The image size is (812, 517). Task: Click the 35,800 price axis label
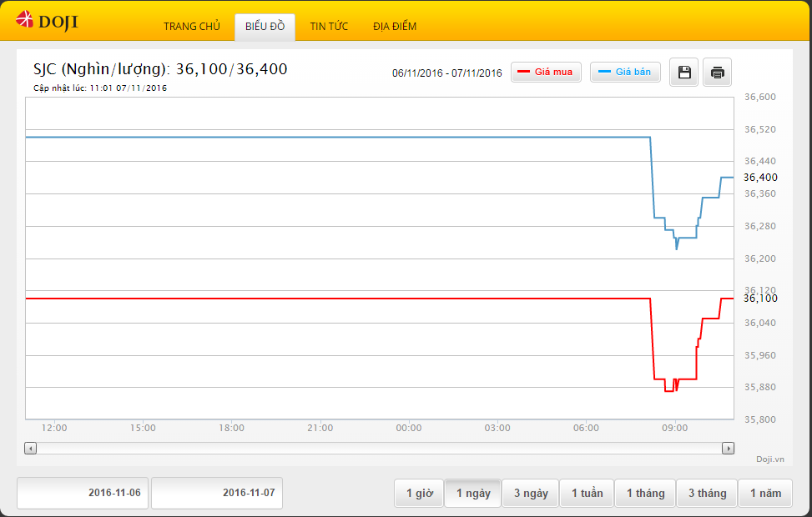(760, 419)
